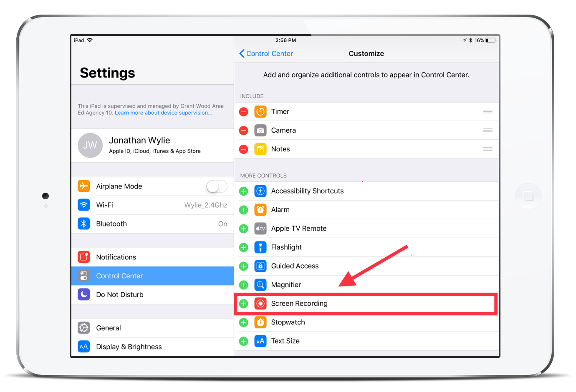Open Notifications settings
Image resolution: width=576 pixels, height=392 pixels.
click(x=153, y=257)
